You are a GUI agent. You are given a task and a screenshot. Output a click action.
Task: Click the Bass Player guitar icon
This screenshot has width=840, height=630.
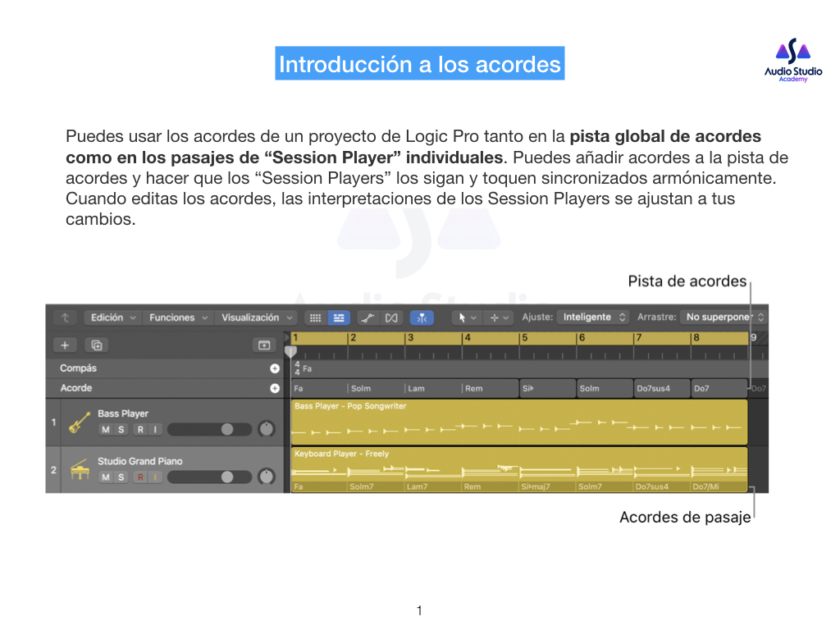coord(80,422)
